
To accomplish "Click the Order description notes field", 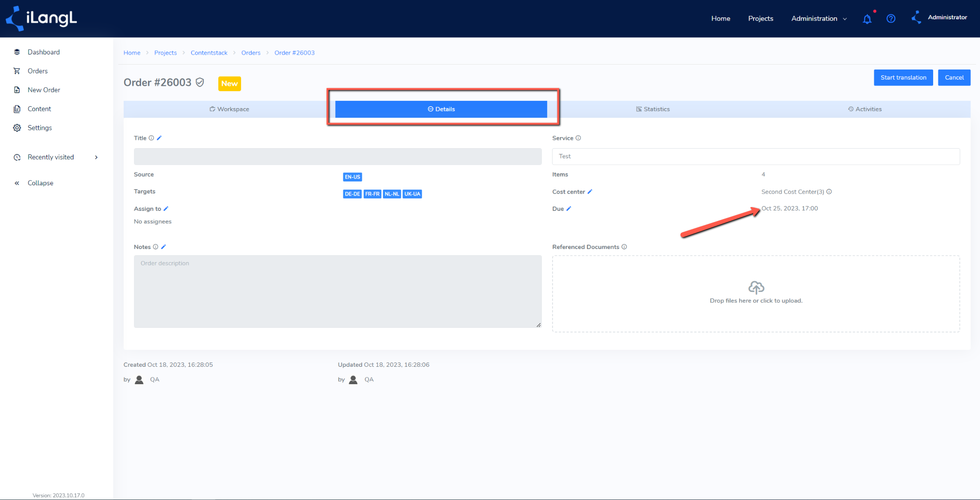I will pos(338,292).
